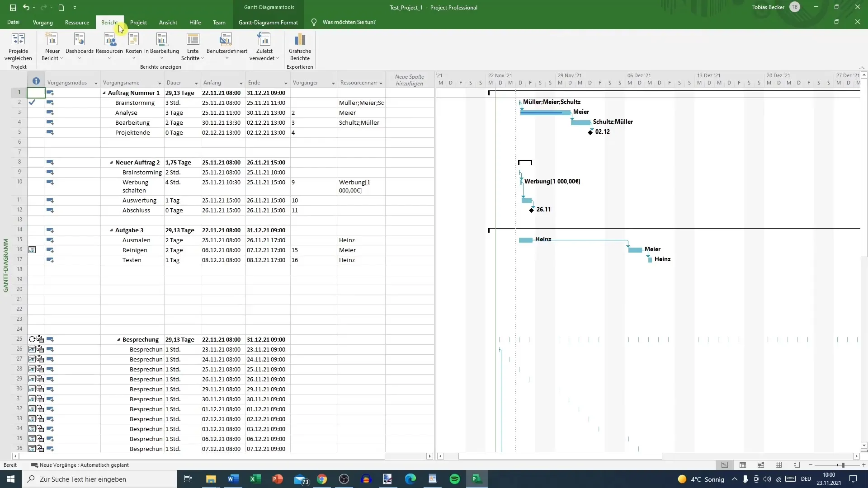
Task: Click the Hilfe ribbon tab
Action: click(195, 22)
